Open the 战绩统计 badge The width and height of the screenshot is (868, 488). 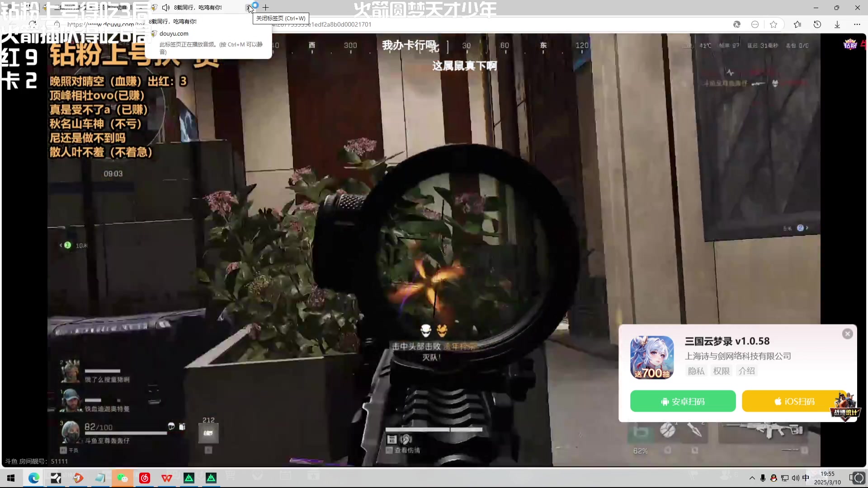coord(845,407)
